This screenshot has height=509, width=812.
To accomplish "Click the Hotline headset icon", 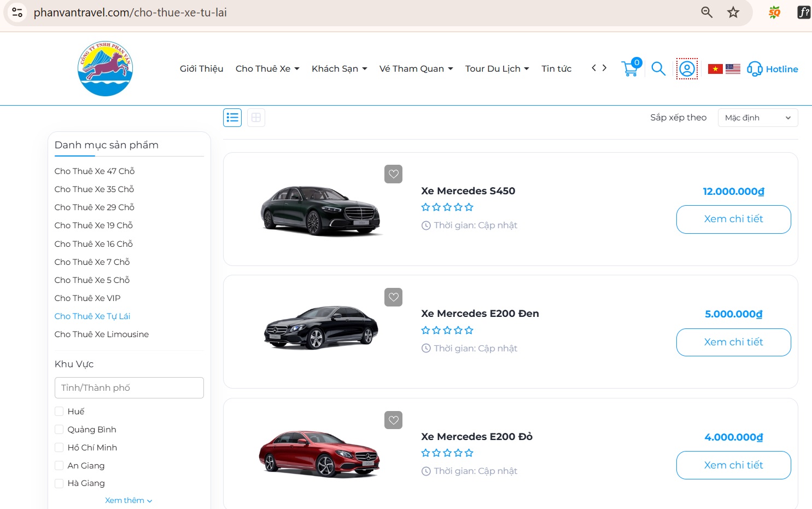I will pyautogui.click(x=755, y=69).
